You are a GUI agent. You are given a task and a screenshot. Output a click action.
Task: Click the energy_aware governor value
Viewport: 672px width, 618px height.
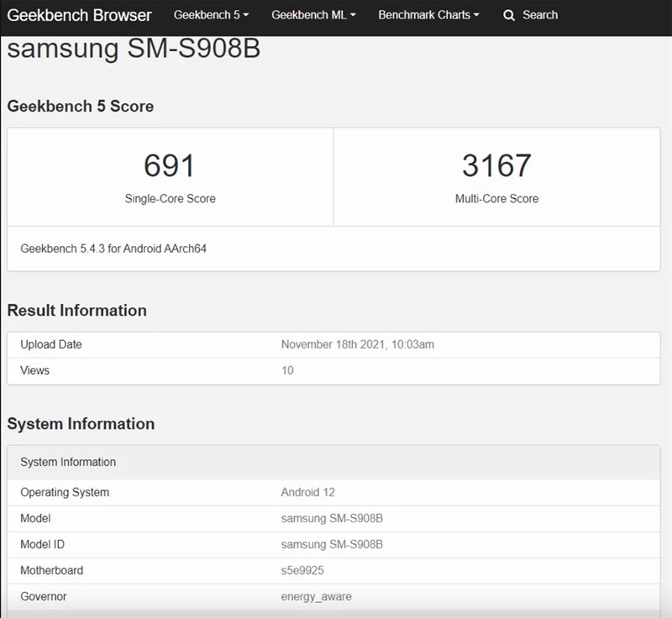[x=316, y=596]
